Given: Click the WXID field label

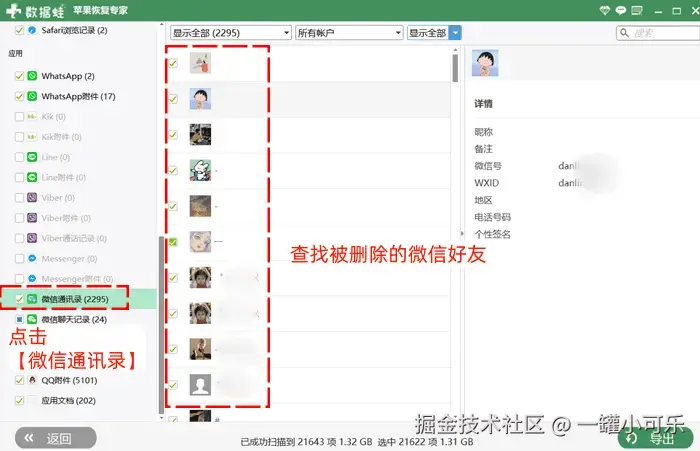Looking at the screenshot, I should [x=487, y=183].
